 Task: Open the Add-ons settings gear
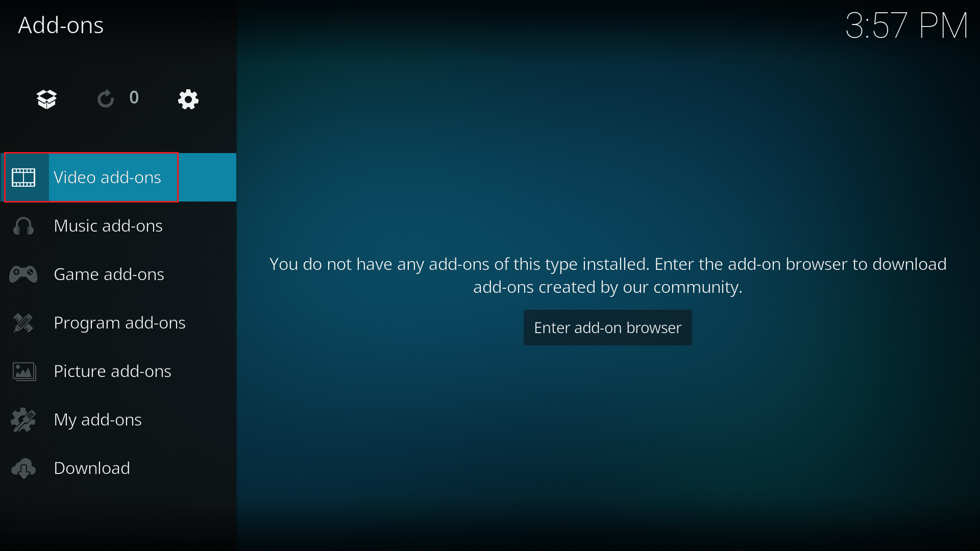[188, 99]
